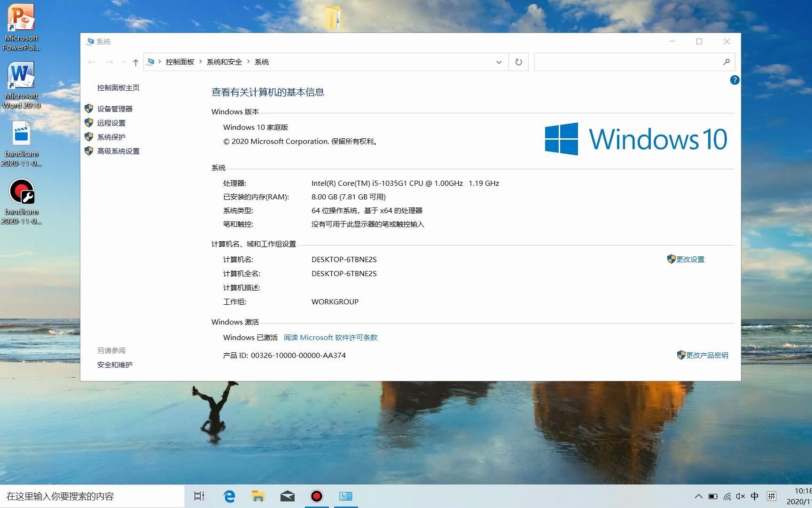Click the WORKGROUP value text

[335, 302]
